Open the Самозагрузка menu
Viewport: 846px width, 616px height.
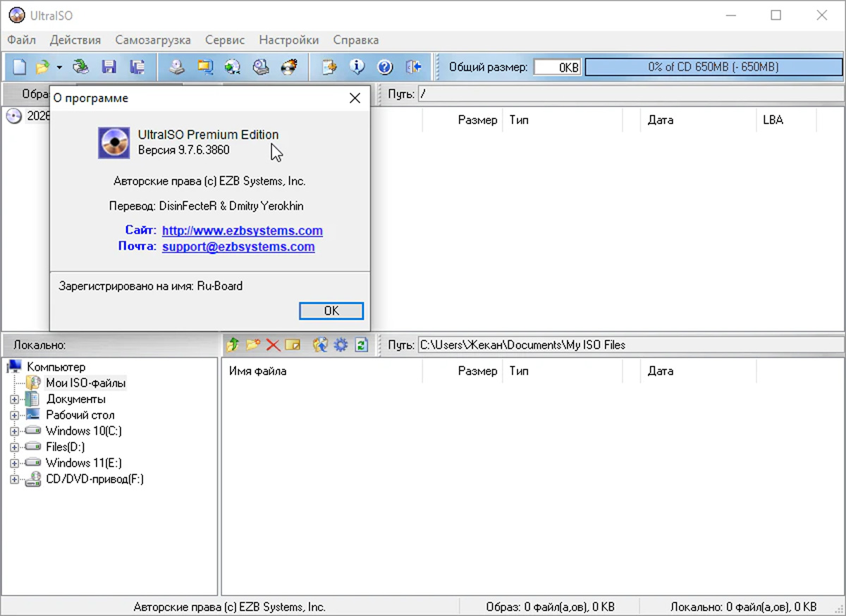[x=153, y=40]
